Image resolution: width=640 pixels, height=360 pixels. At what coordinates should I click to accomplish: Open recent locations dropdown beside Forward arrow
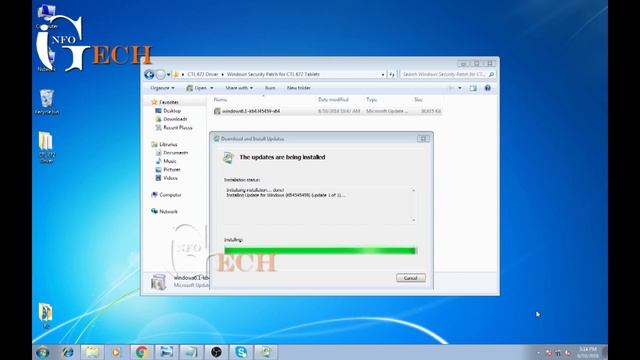tap(168, 75)
